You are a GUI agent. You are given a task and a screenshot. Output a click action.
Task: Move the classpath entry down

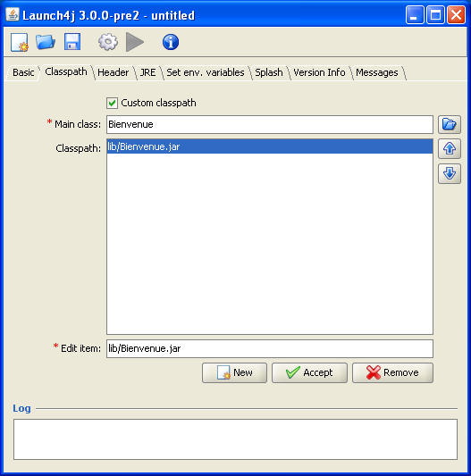[x=450, y=173]
